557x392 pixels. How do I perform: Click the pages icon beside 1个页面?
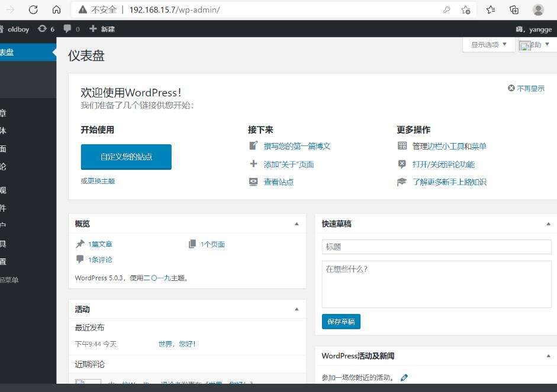coord(192,244)
